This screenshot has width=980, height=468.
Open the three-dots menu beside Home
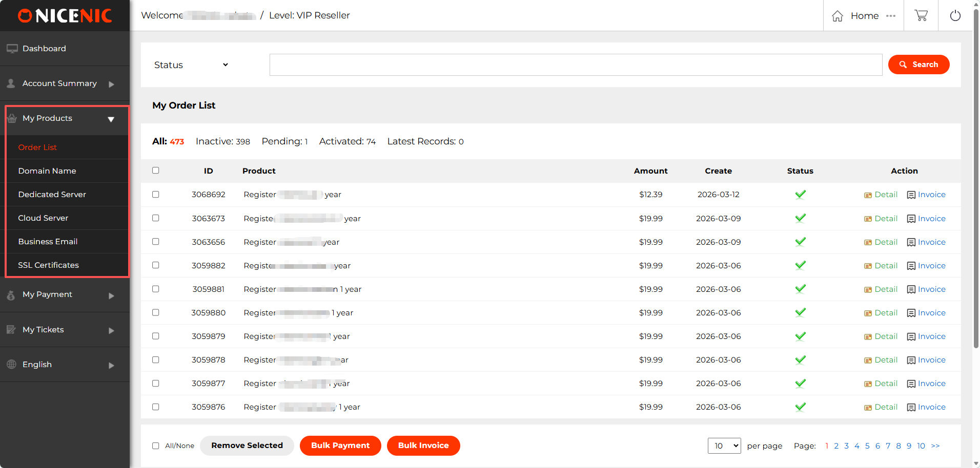point(891,16)
